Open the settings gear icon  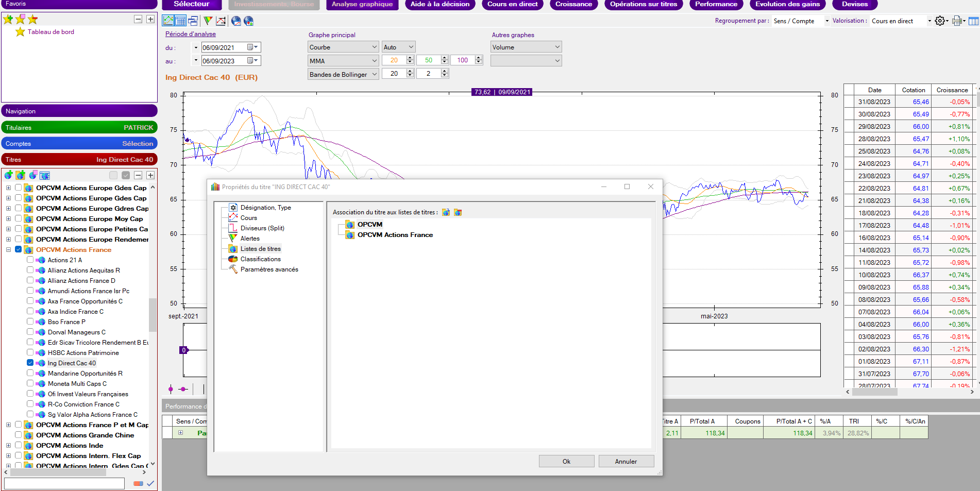point(940,21)
